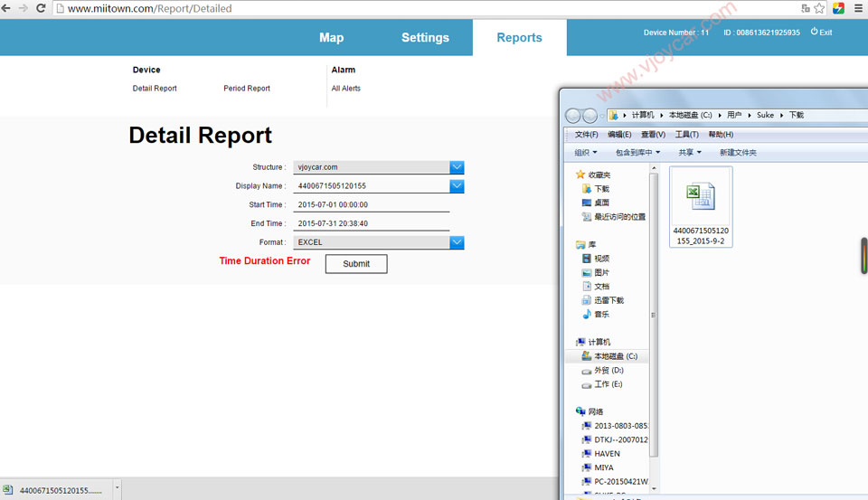Viewport: 868px width, 500px height.
Task: Expand the Structure dropdown
Action: [x=457, y=167]
